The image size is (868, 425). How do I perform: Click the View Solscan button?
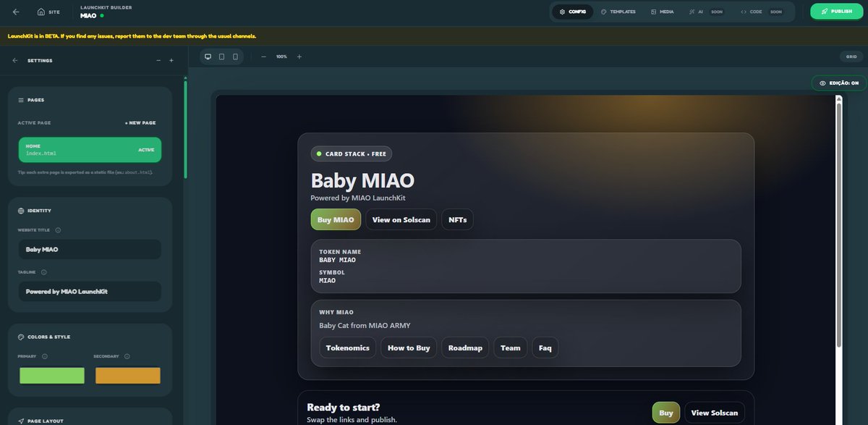[715, 413]
